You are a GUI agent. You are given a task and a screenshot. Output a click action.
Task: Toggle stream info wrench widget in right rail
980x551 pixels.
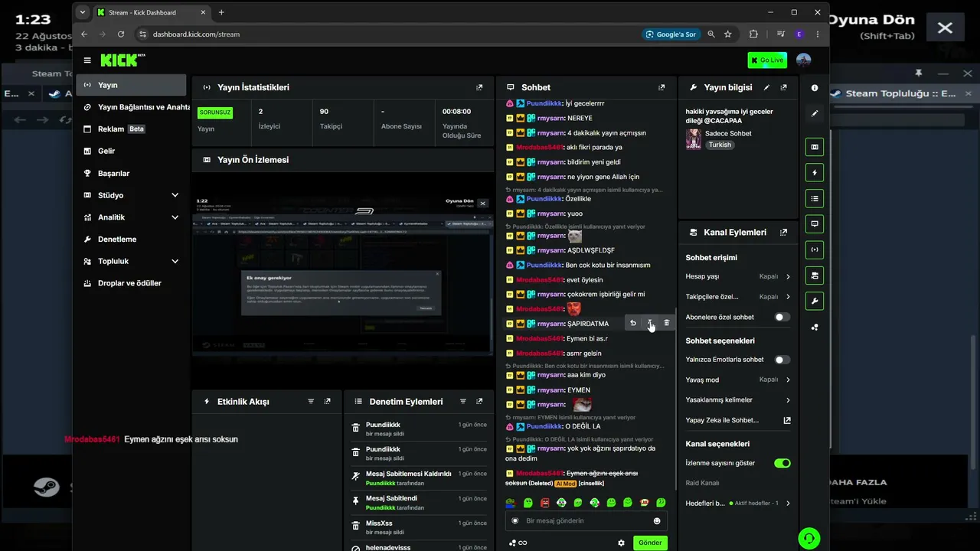point(815,301)
